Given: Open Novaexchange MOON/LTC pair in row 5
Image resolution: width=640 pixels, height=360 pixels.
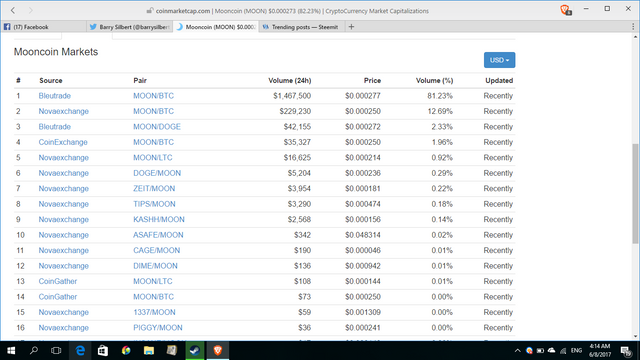Looking at the screenshot, I should tap(153, 158).
